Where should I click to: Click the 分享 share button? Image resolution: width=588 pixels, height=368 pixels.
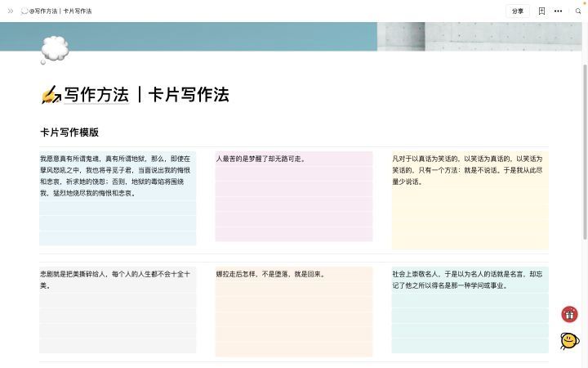[518, 11]
